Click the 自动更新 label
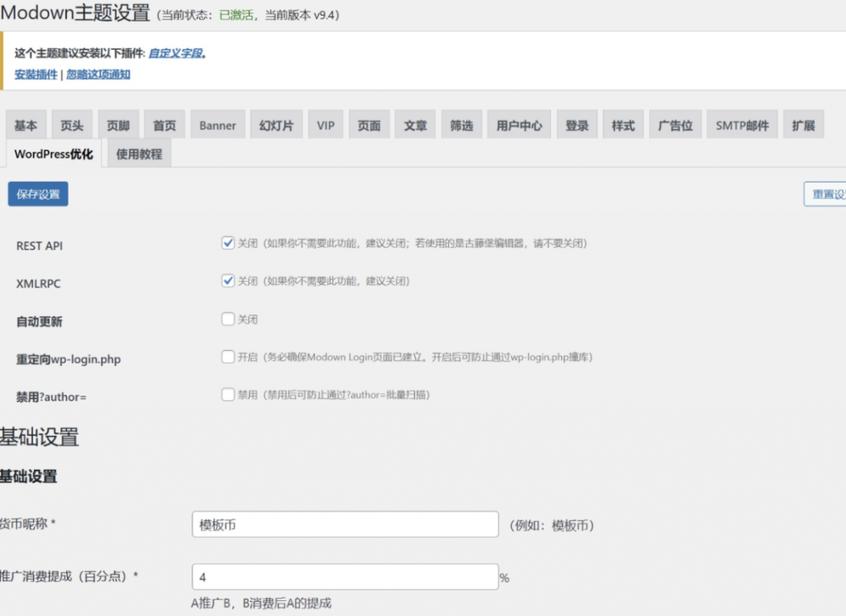The image size is (846, 616). [40, 321]
